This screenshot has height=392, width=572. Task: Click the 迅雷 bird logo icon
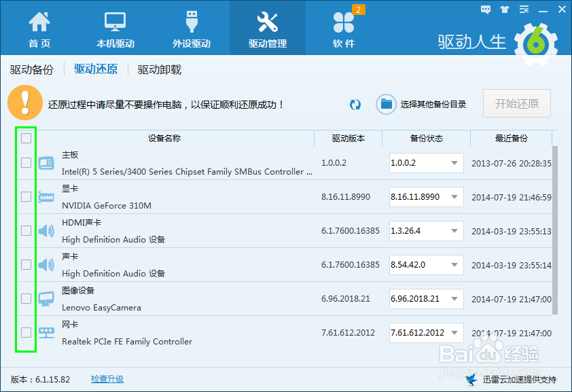click(471, 380)
